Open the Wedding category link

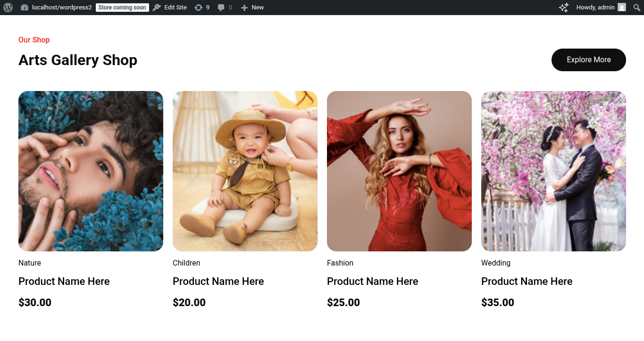click(x=496, y=263)
